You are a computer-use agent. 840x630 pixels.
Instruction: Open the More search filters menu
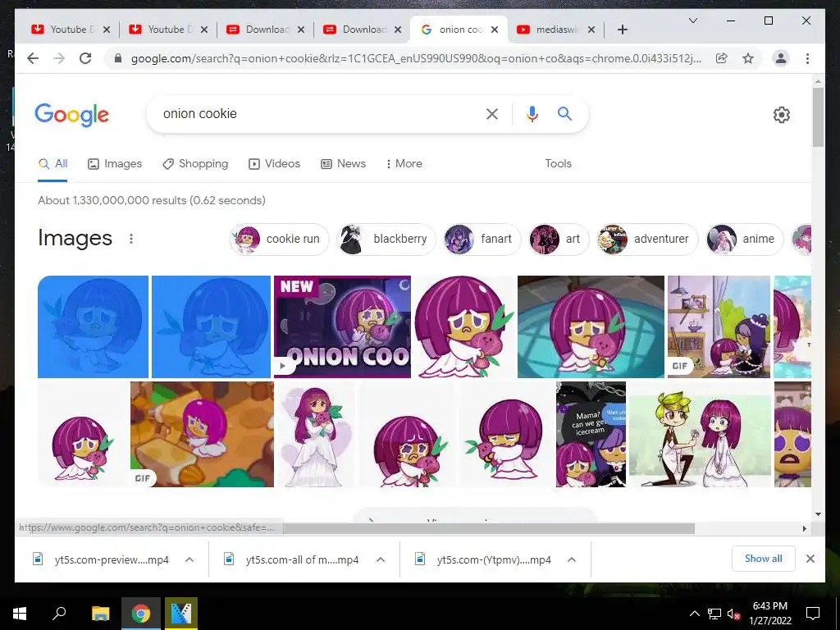pos(404,163)
